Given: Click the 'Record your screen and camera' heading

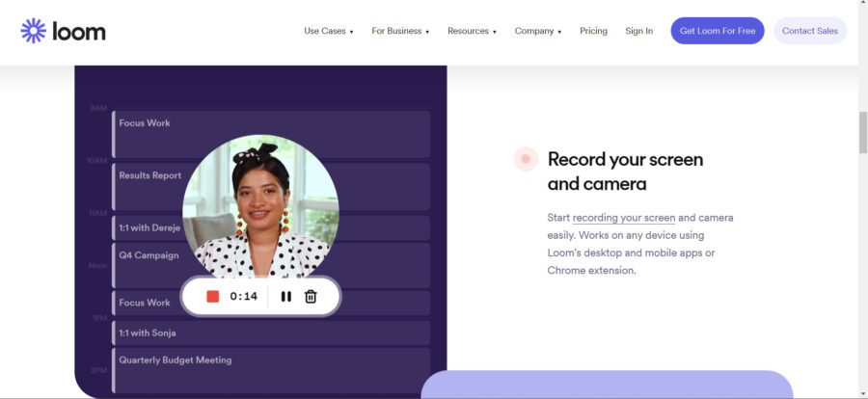Looking at the screenshot, I should coord(625,171).
